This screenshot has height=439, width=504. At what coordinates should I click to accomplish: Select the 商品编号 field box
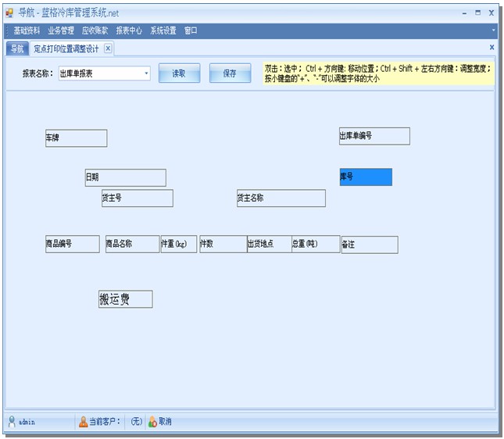pyautogui.click(x=73, y=244)
